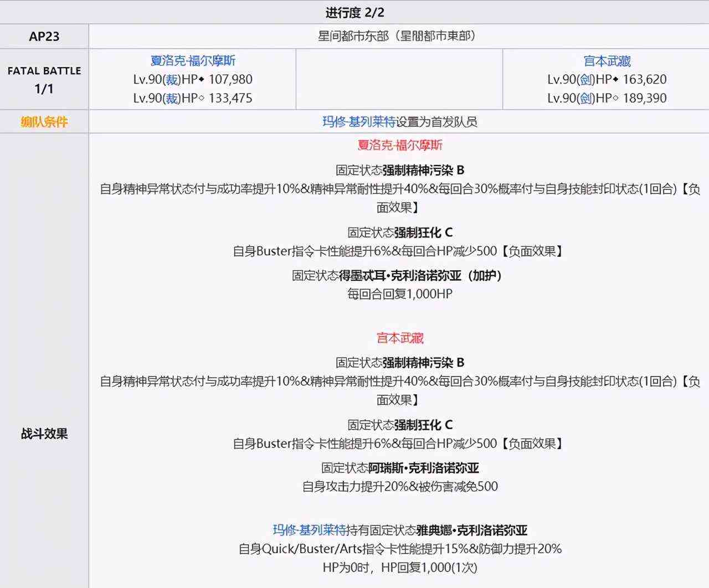Click HP value 189,390

coord(645,99)
